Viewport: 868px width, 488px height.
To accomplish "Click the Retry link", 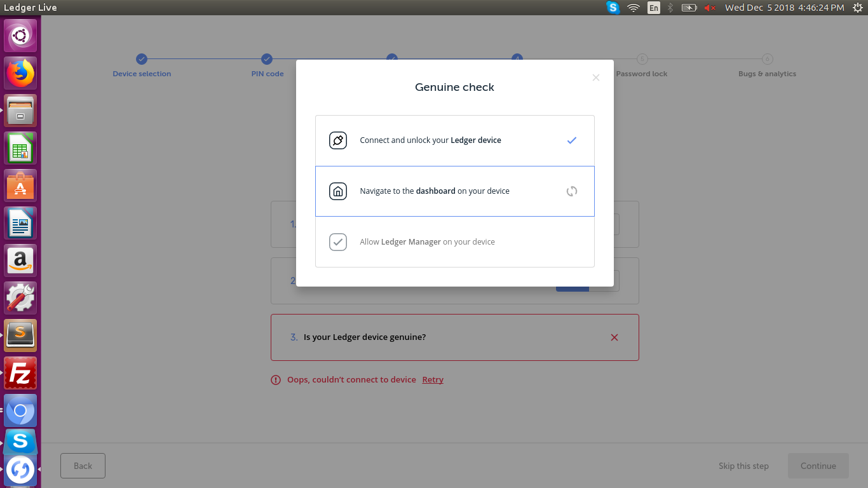I will point(433,379).
